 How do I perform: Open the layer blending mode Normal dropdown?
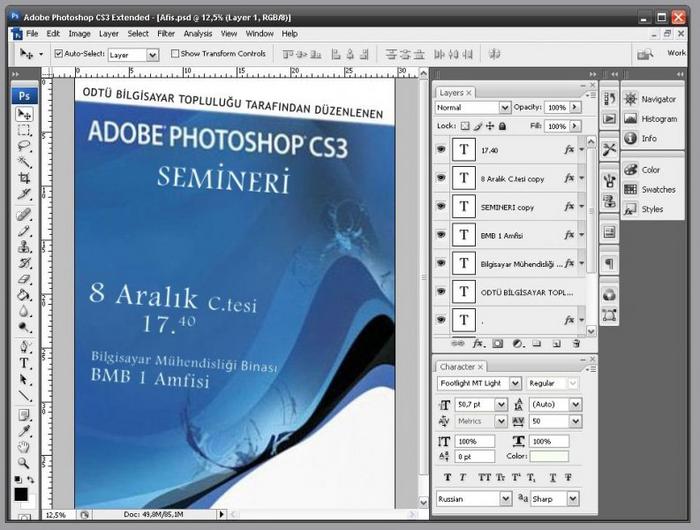point(473,107)
